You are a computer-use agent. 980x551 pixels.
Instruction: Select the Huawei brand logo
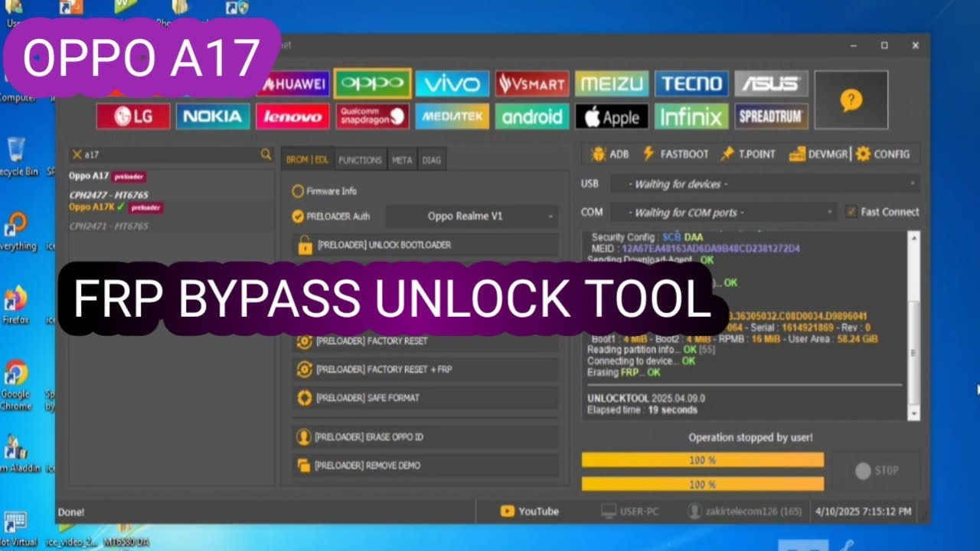coord(295,84)
